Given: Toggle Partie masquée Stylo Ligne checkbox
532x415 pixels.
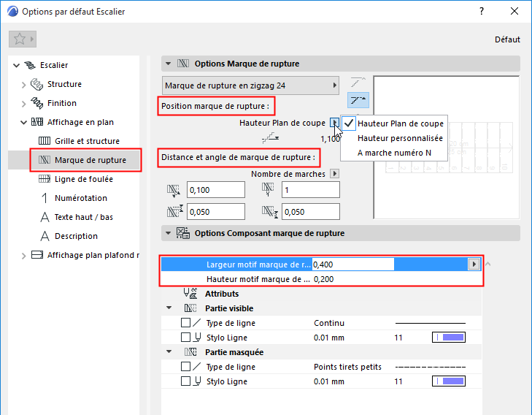Looking at the screenshot, I should pos(185,381).
